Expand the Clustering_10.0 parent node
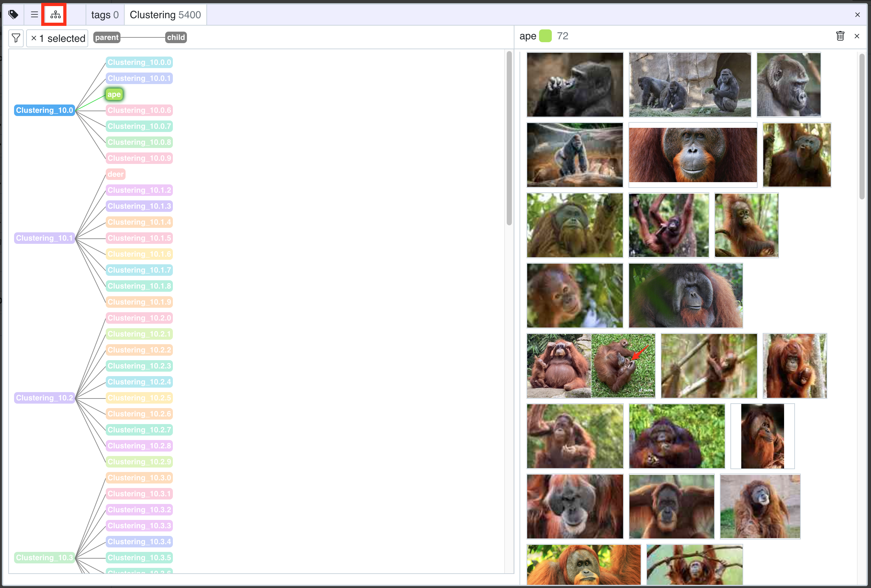The height and width of the screenshot is (588, 871). coord(44,110)
